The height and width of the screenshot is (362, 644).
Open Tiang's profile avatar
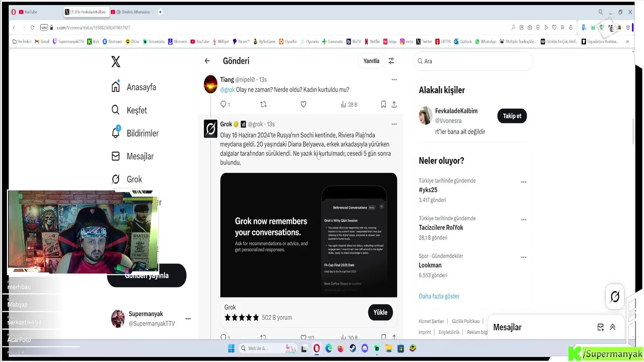click(x=210, y=84)
